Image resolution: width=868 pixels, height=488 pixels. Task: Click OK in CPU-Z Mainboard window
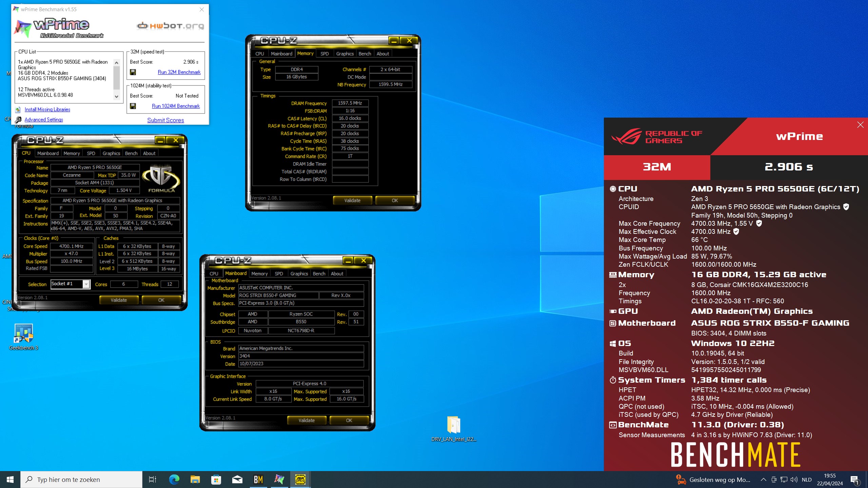click(349, 420)
